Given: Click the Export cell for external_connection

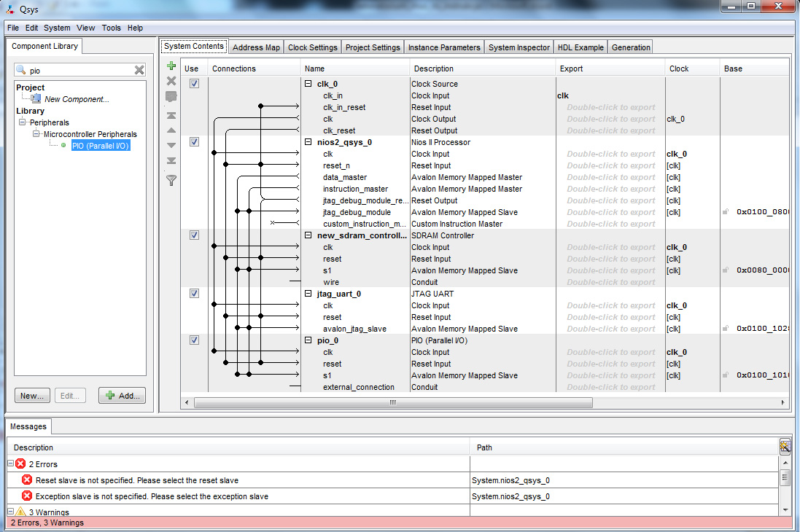Looking at the screenshot, I should click(610, 387).
